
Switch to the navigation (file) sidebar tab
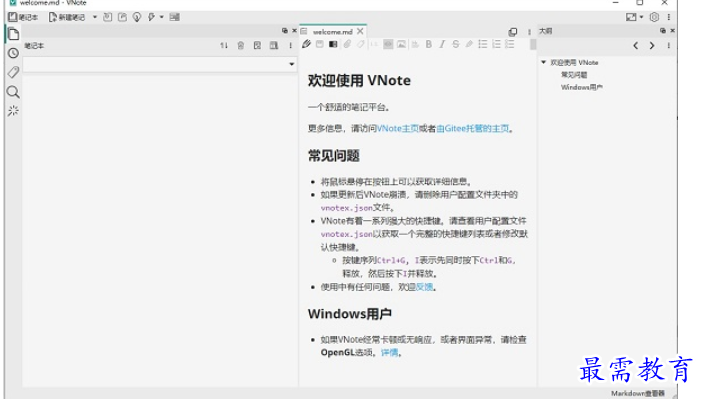[13, 34]
